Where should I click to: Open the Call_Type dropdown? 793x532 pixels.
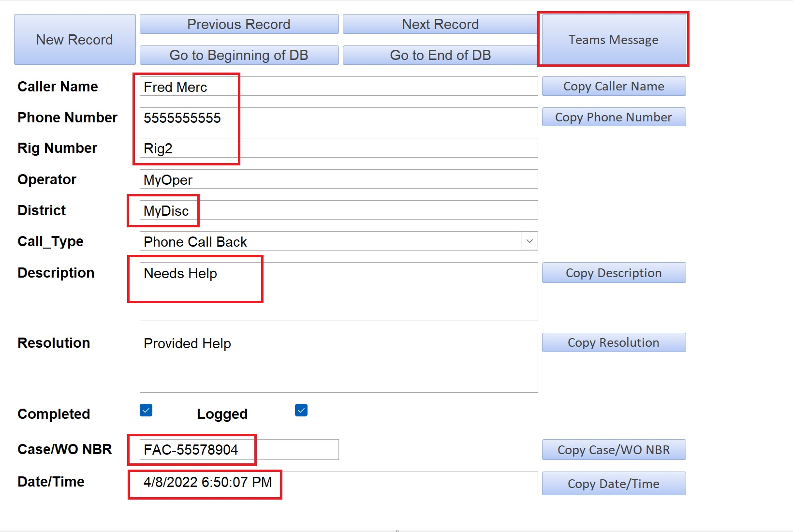tap(529, 241)
